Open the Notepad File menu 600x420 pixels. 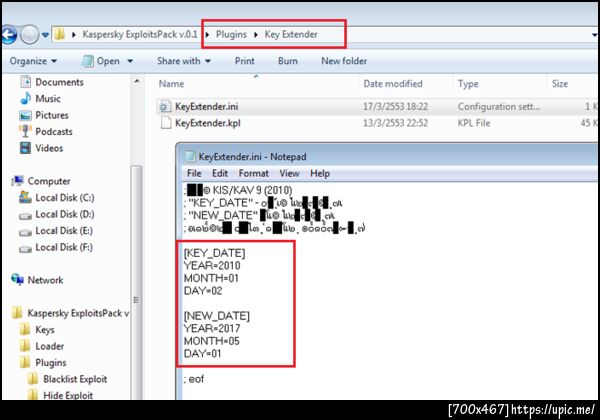coord(194,174)
